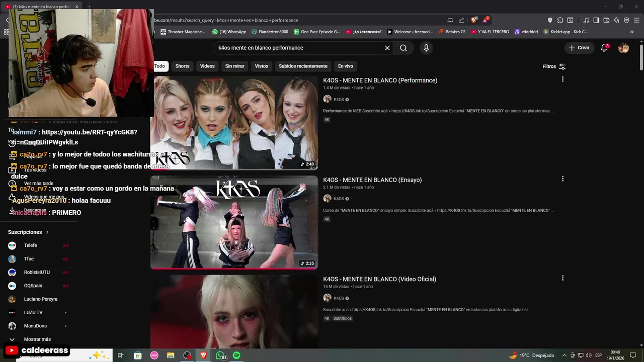The width and height of the screenshot is (644, 362).
Task: Open options for MENTE EN BLANCO (Video Oficial)
Action: pyautogui.click(x=562, y=278)
